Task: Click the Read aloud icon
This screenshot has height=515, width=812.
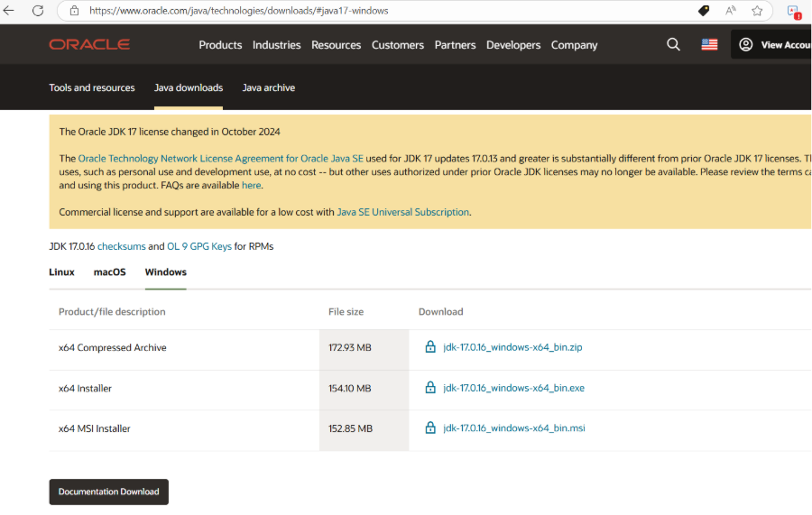Action: 731,11
